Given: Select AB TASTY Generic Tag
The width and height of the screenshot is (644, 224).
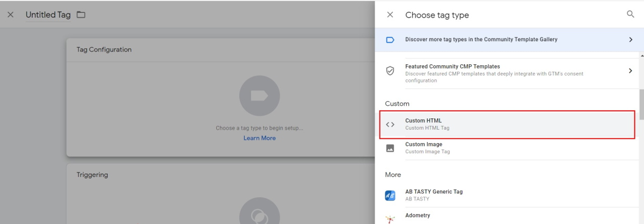Looking at the screenshot, I should (x=507, y=195).
